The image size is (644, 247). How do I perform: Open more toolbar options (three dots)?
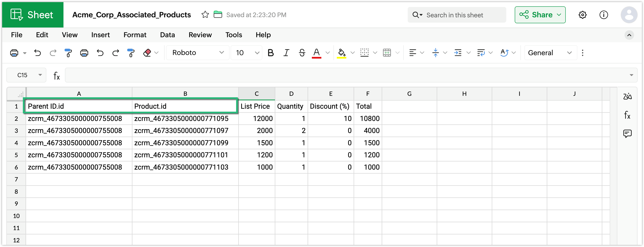pos(582,53)
